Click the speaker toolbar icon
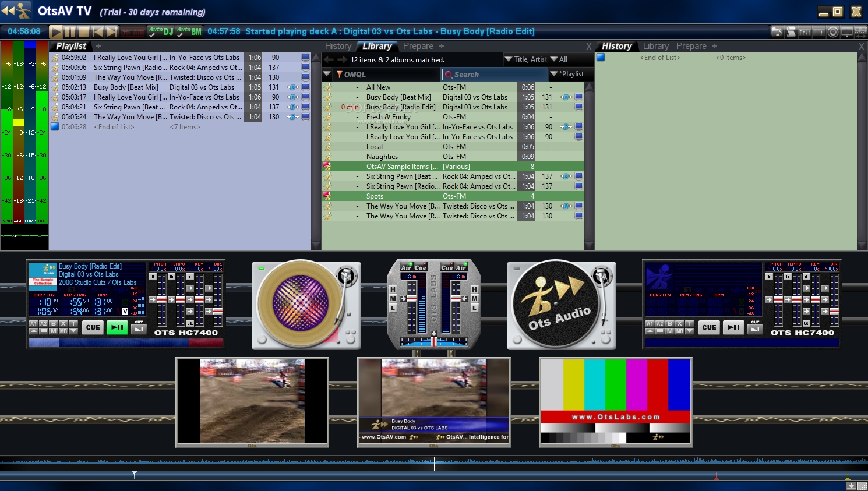 click(x=833, y=31)
